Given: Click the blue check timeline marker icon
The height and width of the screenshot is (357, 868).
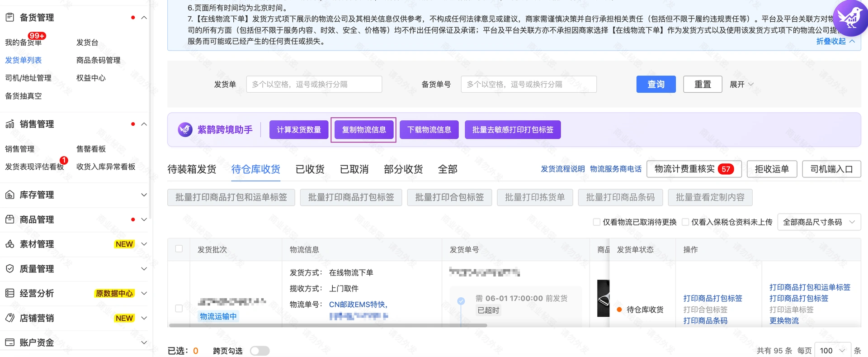Looking at the screenshot, I should [x=461, y=301].
